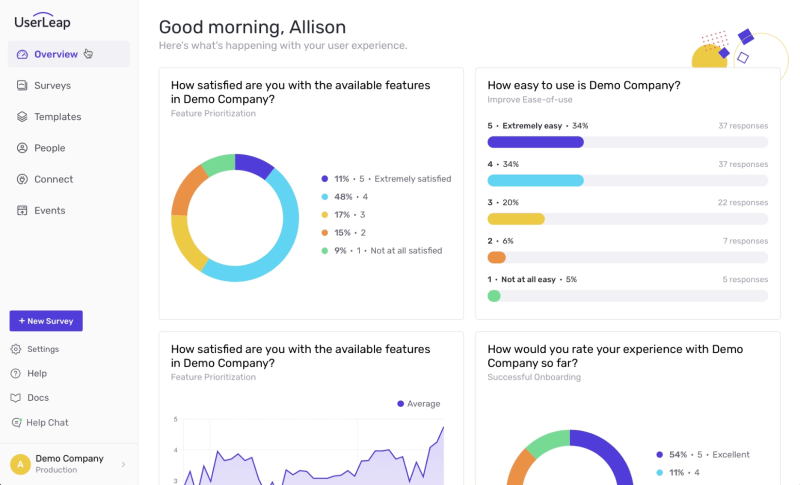Open the Events calendar icon
800x485 pixels.
click(x=22, y=210)
